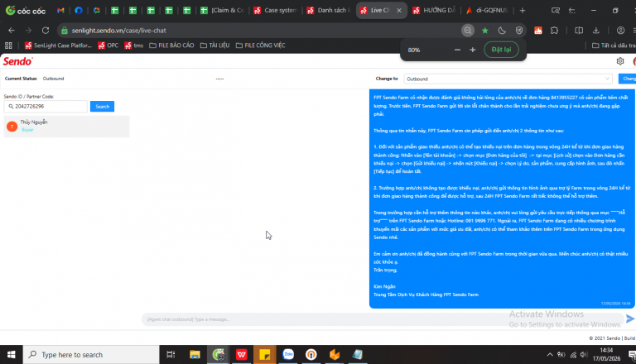The height and width of the screenshot is (364, 636).
Task: Open the volume control in system tray
Action: pos(584,355)
